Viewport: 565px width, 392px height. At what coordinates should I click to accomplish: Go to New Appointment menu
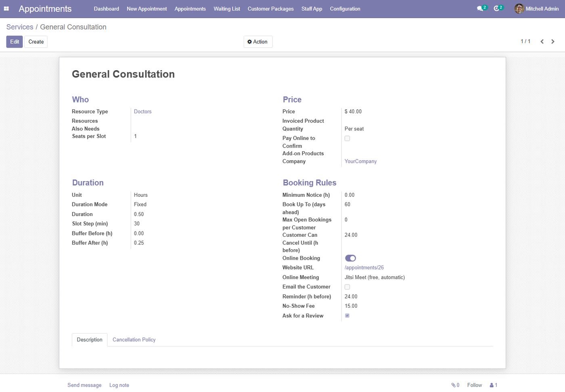147,9
